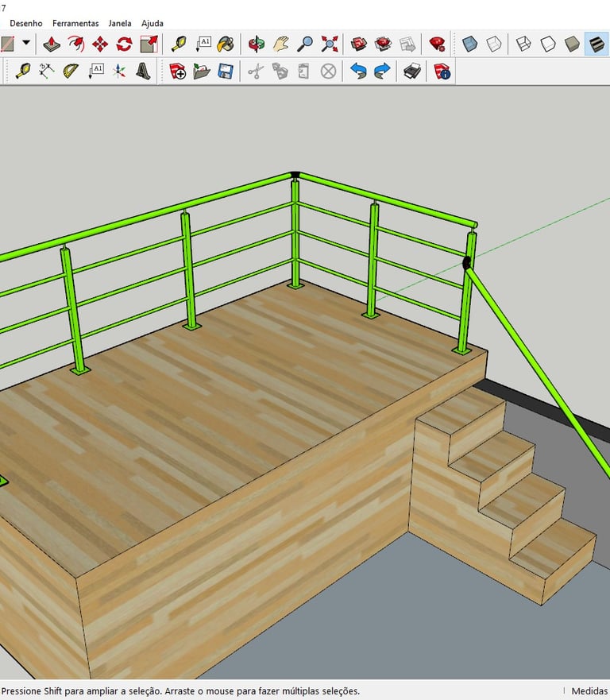The height and width of the screenshot is (700, 610).
Task: Create a new model file
Action: (177, 71)
